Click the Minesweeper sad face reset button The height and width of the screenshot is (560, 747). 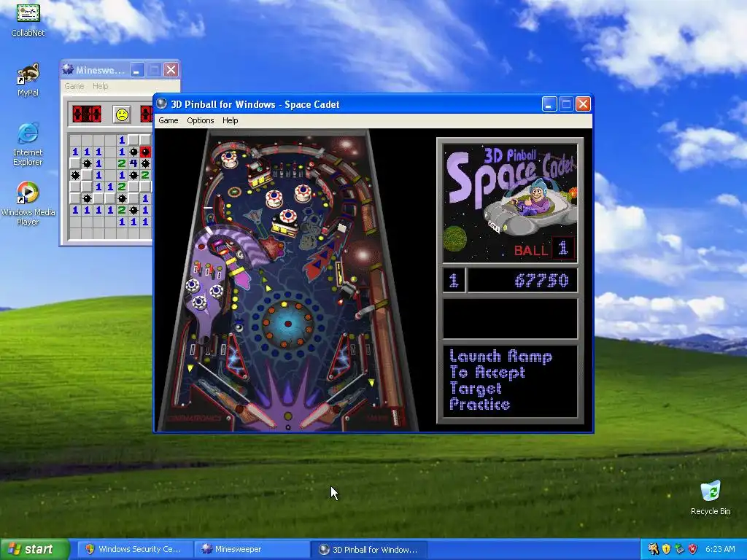click(122, 114)
